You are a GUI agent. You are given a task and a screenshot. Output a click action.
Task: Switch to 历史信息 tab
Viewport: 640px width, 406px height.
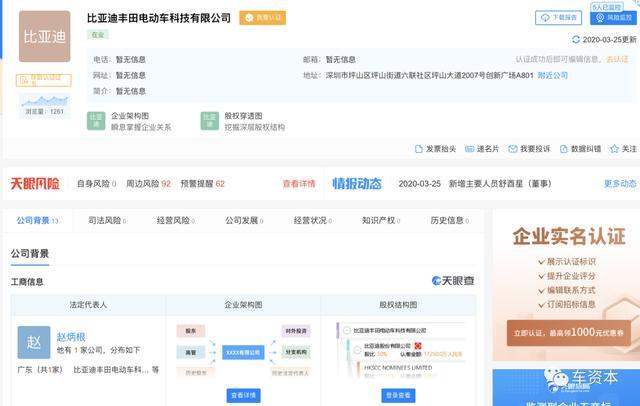click(x=449, y=221)
